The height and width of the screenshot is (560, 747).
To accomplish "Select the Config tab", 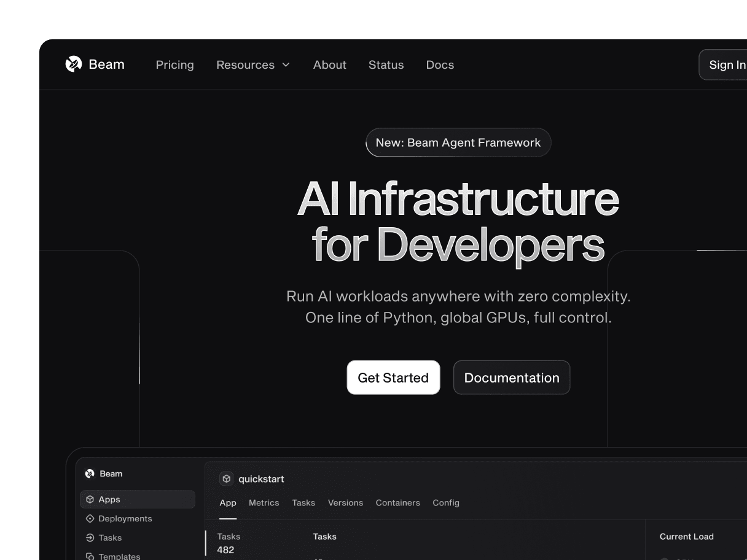I will (445, 503).
